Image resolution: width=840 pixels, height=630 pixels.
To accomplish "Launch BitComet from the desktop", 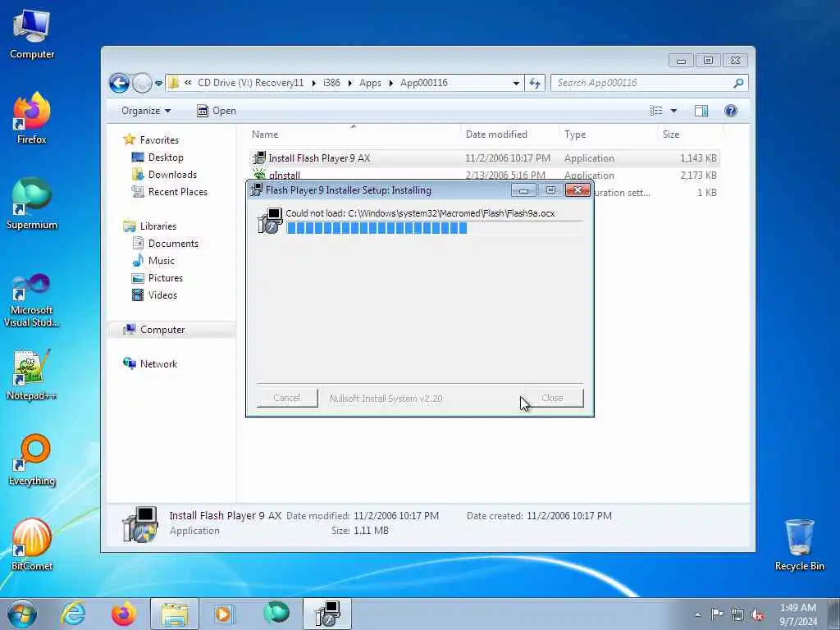I will coord(32,545).
